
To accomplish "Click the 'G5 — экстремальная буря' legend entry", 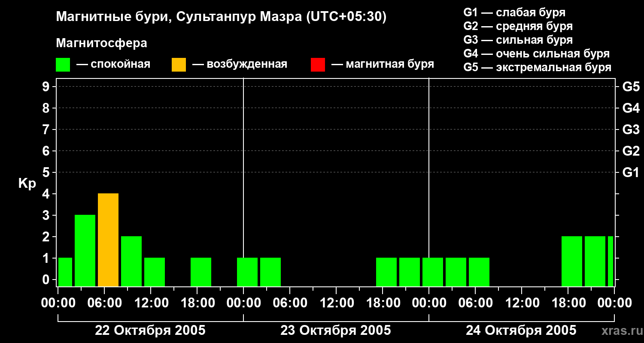I will pos(537,67).
